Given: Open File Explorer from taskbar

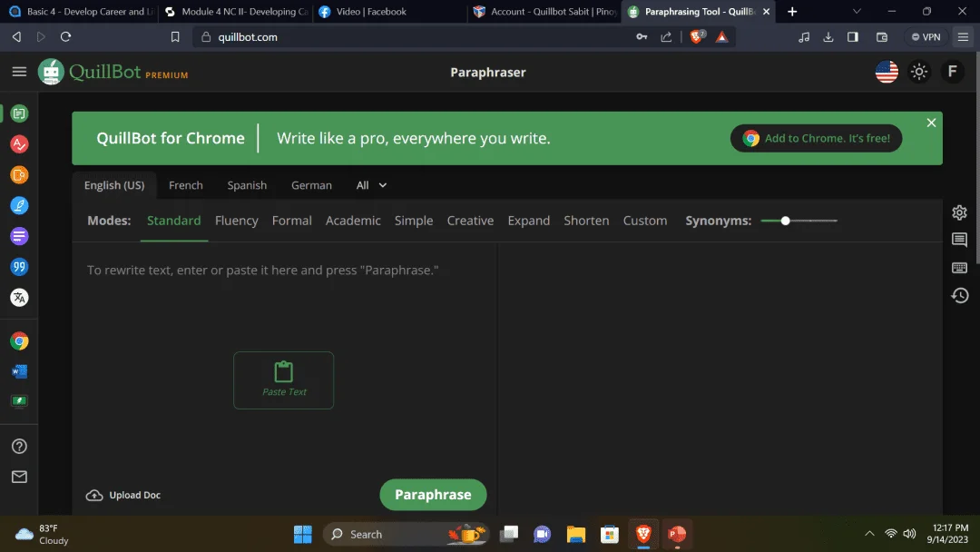Looking at the screenshot, I should tap(575, 534).
